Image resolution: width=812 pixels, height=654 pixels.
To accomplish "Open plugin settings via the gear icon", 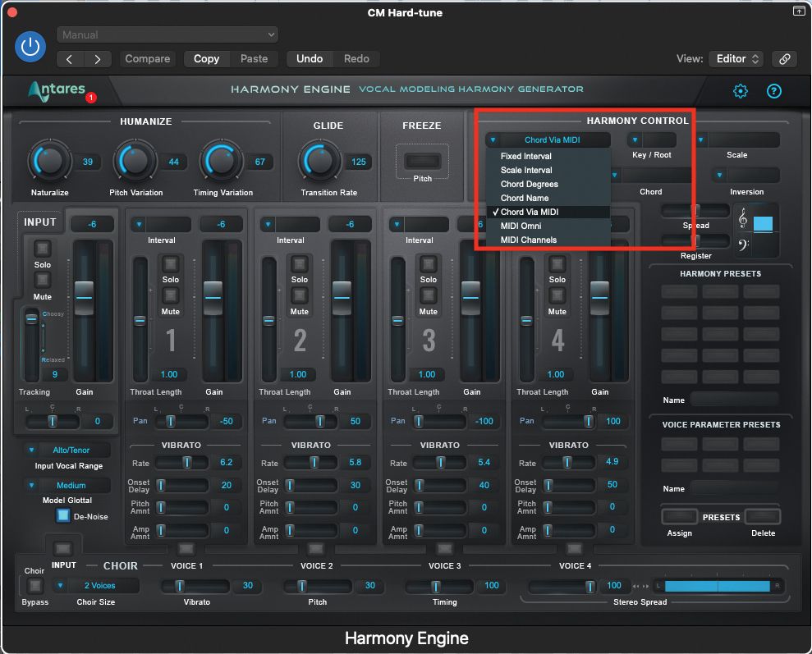I will click(x=740, y=91).
